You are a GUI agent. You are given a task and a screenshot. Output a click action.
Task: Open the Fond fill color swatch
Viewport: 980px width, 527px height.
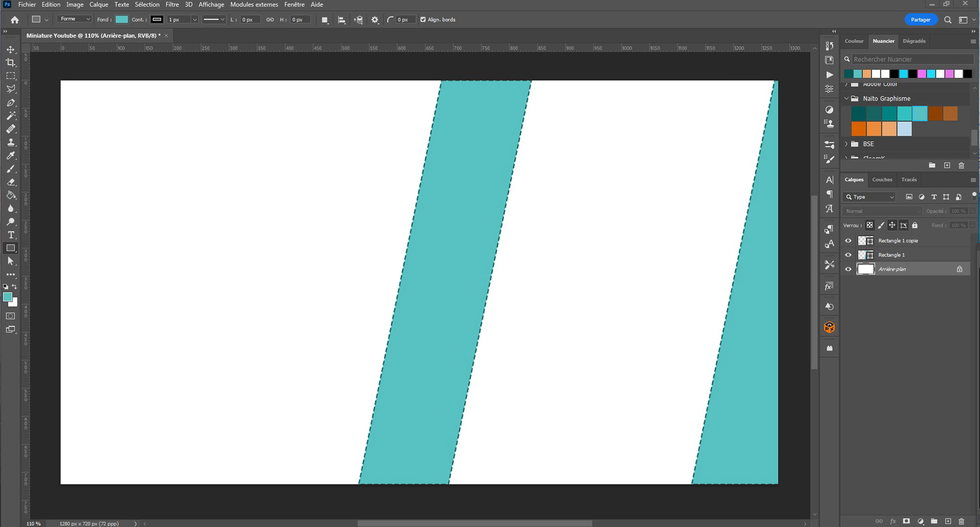[x=121, y=20]
